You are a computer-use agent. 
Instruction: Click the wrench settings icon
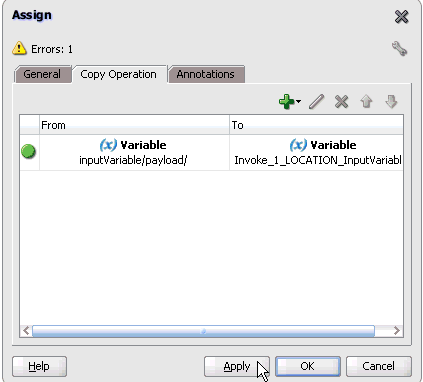pyautogui.click(x=399, y=49)
